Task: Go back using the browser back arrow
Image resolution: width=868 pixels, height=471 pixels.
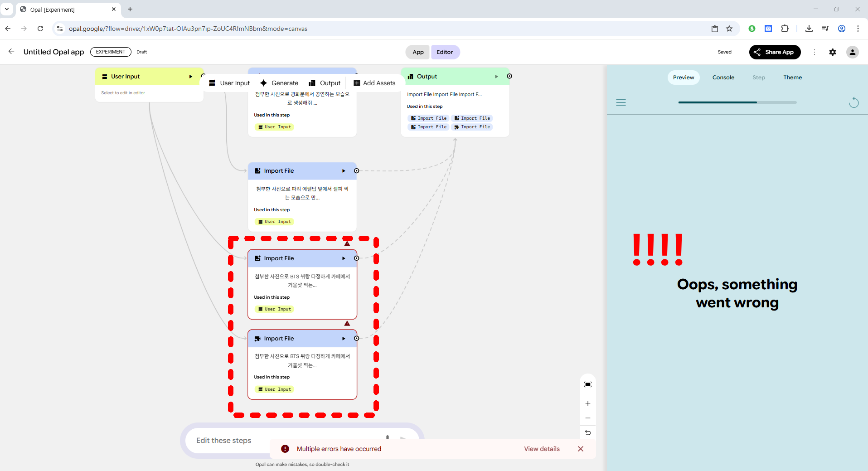Action: [8, 29]
